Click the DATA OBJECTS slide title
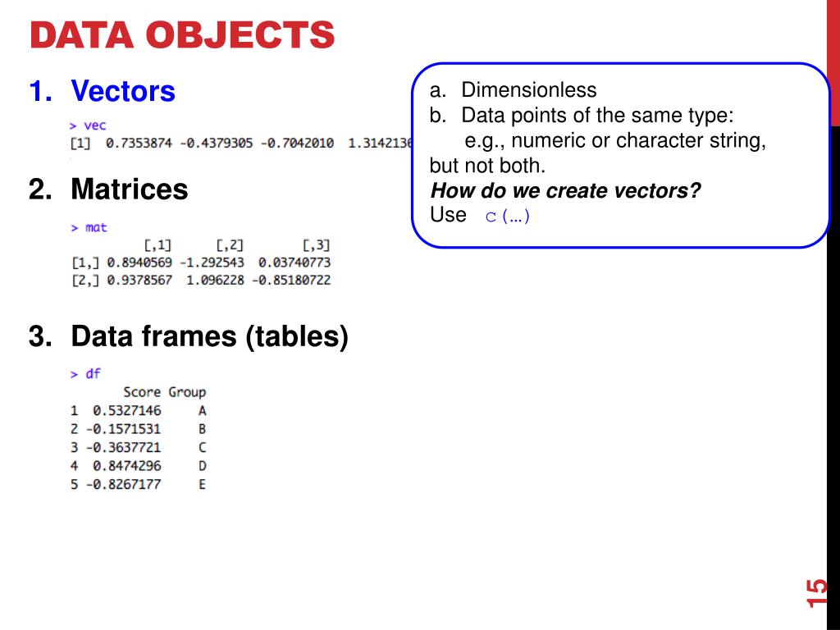The width and height of the screenshot is (840, 630). (182, 34)
